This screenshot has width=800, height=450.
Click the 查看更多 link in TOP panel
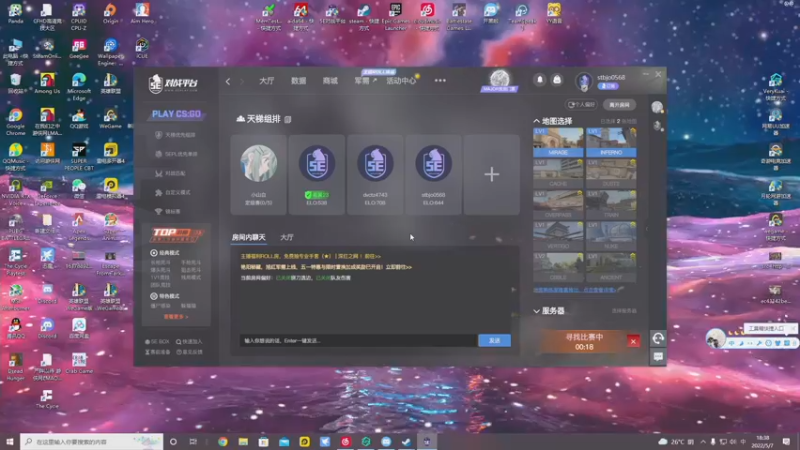(x=176, y=317)
